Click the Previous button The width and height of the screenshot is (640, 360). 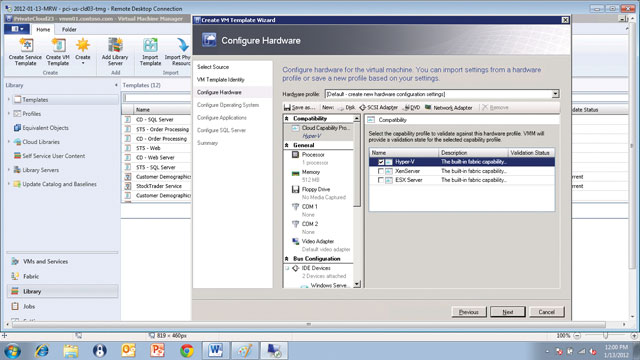469,312
